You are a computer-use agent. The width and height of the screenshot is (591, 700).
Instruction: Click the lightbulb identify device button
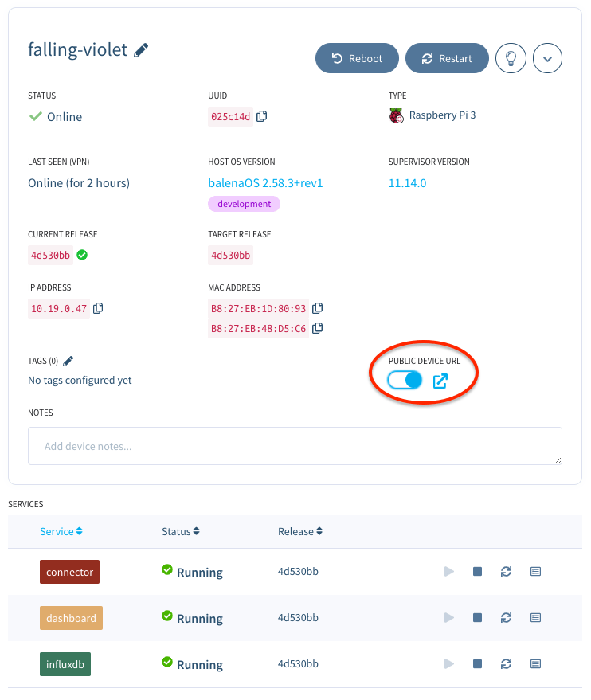click(511, 58)
